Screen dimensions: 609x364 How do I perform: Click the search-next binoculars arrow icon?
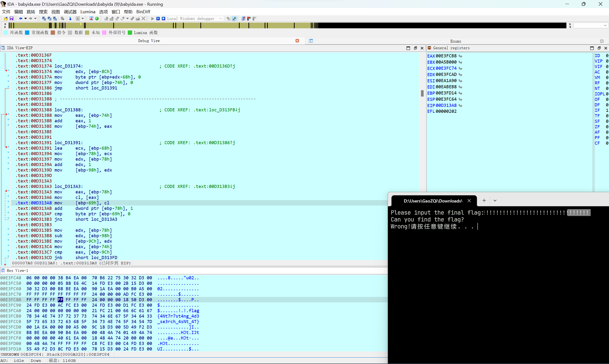63,19
